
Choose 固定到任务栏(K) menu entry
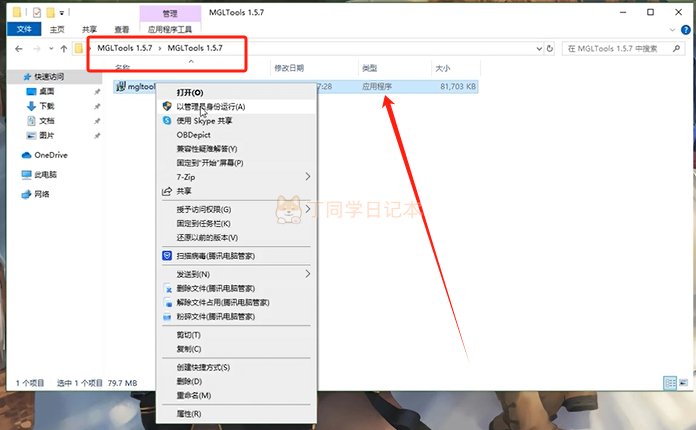[237, 223]
